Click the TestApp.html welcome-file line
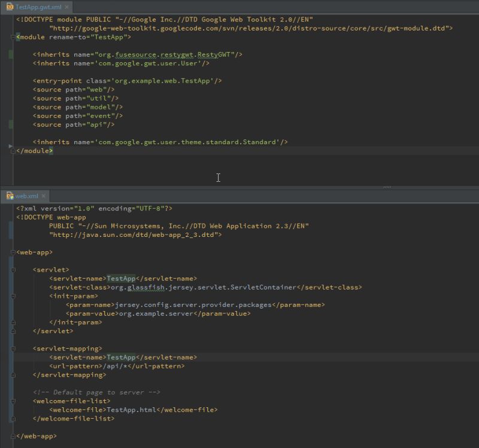 click(133, 410)
